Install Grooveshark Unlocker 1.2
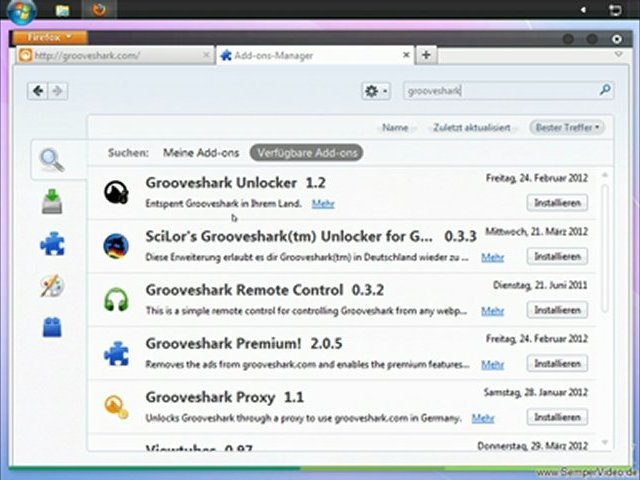The image size is (640, 480). pyautogui.click(x=557, y=203)
